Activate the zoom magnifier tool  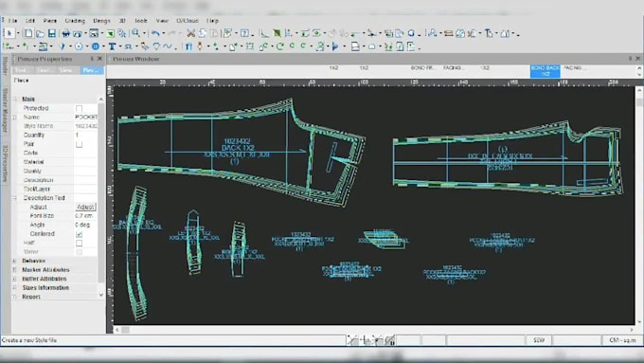pos(136,33)
